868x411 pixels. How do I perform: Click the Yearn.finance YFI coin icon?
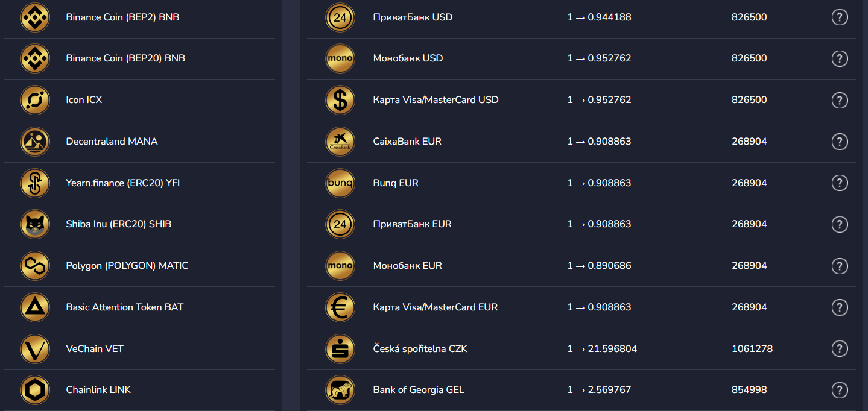[35, 183]
